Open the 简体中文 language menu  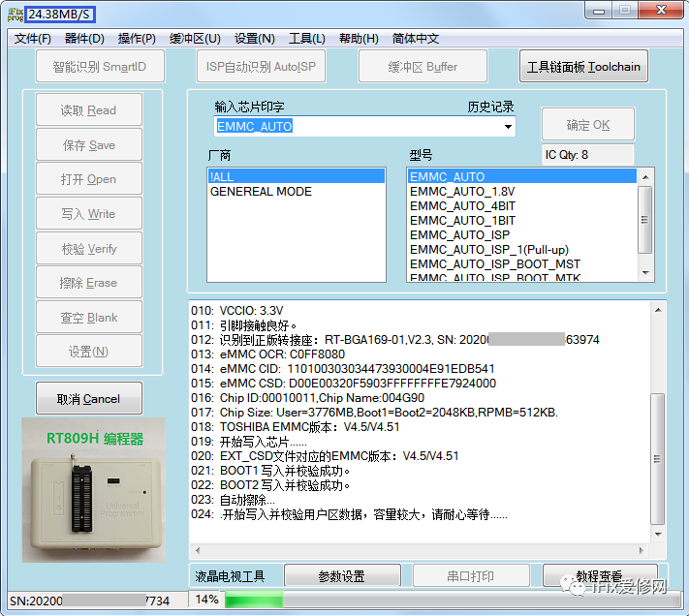click(416, 39)
